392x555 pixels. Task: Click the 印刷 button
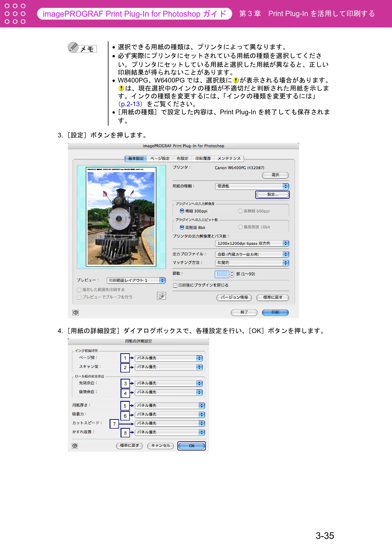point(275,312)
